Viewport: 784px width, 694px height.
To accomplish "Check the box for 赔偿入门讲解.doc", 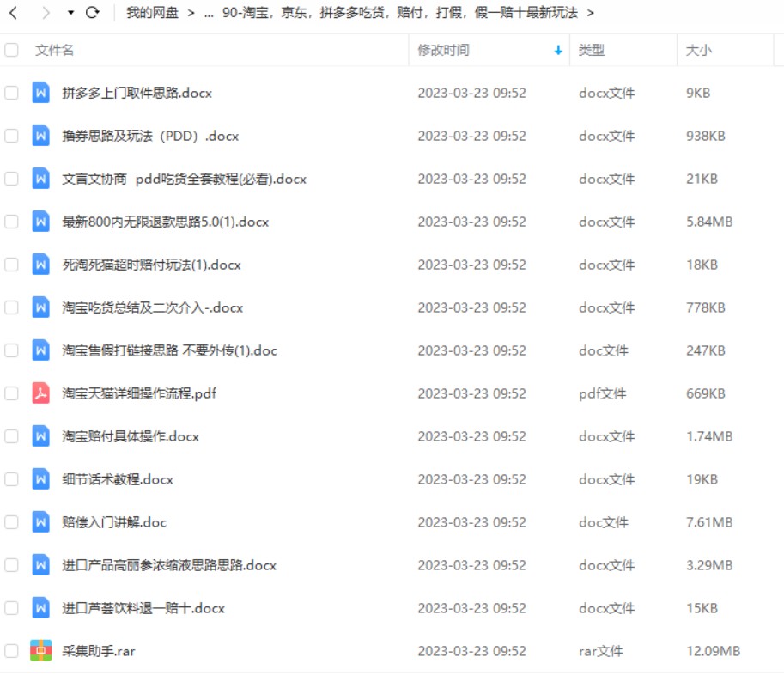I will [x=11, y=522].
